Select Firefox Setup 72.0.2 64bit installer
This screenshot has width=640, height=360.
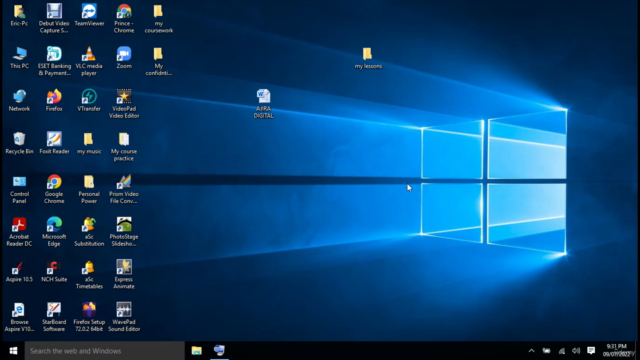[89, 317]
